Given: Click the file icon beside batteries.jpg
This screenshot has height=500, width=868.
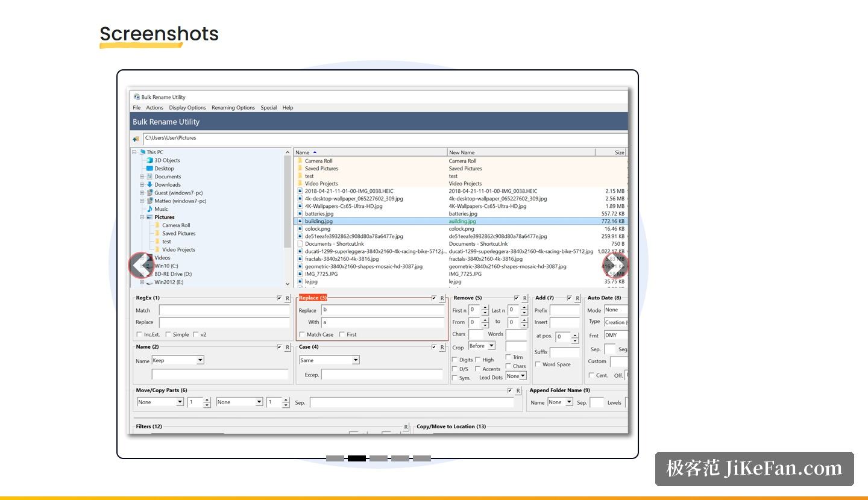Looking at the screenshot, I should [300, 213].
